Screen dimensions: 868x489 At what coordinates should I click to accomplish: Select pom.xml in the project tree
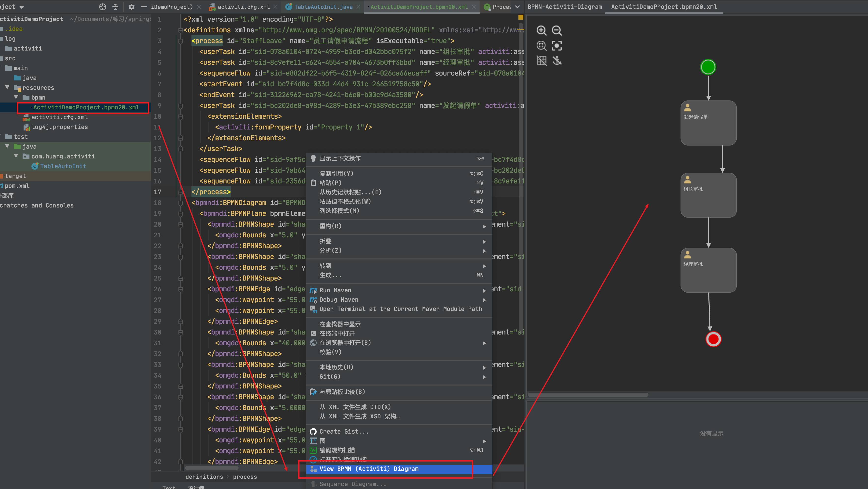tap(17, 186)
